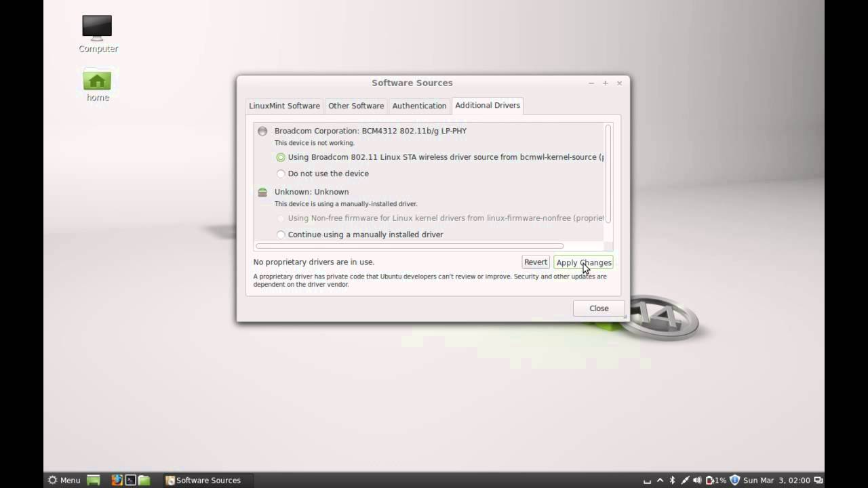Click the Software Sources window title
The image size is (868, 488).
click(x=412, y=83)
